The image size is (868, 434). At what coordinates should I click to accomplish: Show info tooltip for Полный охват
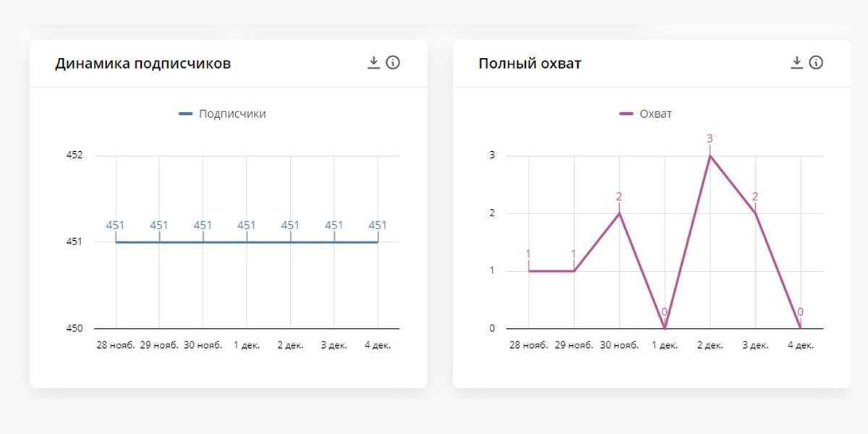(816, 62)
